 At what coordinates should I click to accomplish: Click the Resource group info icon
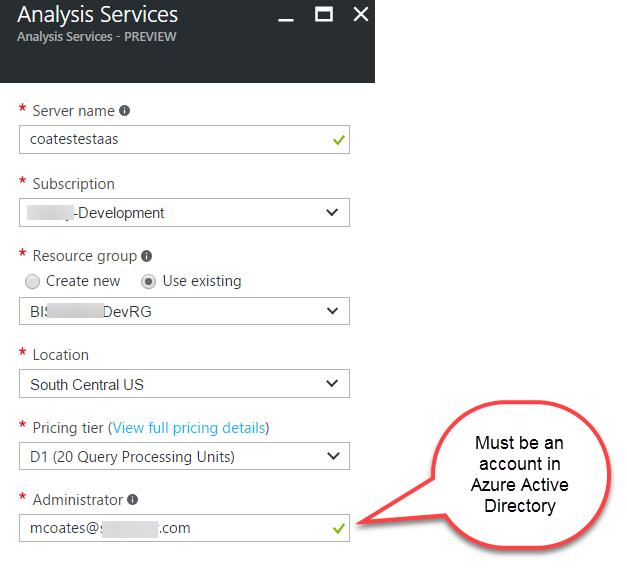click(147, 256)
